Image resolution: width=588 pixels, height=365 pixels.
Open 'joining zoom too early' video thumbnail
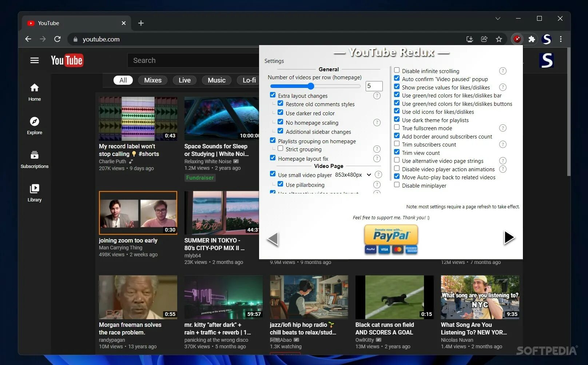coord(138,213)
